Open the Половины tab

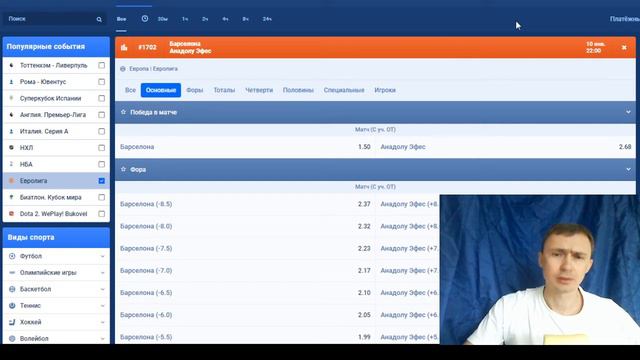[x=298, y=90]
